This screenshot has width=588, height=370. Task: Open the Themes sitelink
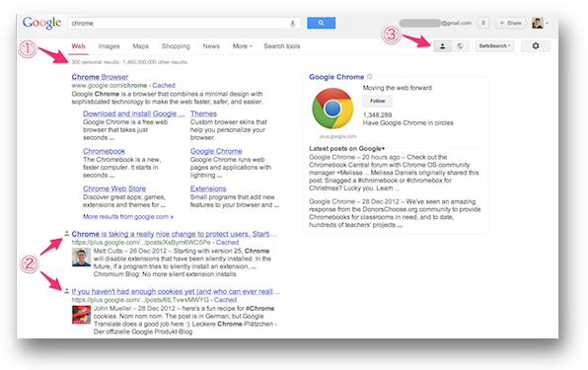[x=203, y=113]
